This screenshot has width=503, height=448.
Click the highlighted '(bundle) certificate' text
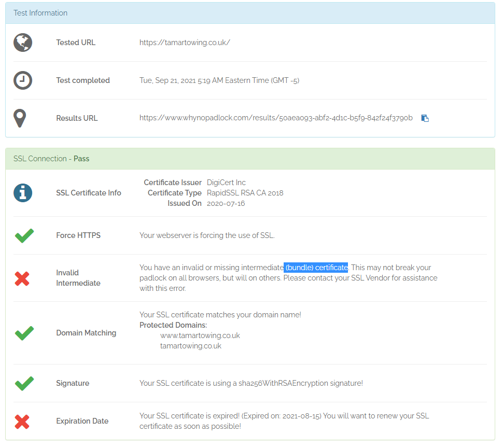point(316,268)
